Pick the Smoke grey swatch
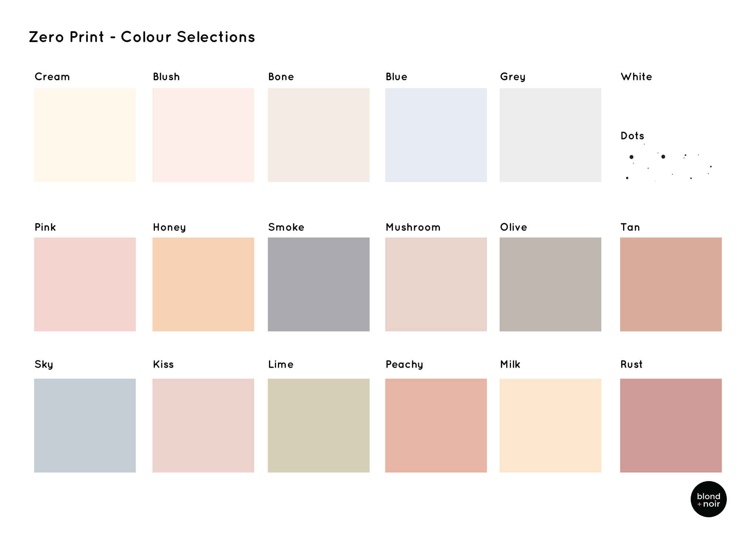This screenshot has height=535, width=756. 319,284
